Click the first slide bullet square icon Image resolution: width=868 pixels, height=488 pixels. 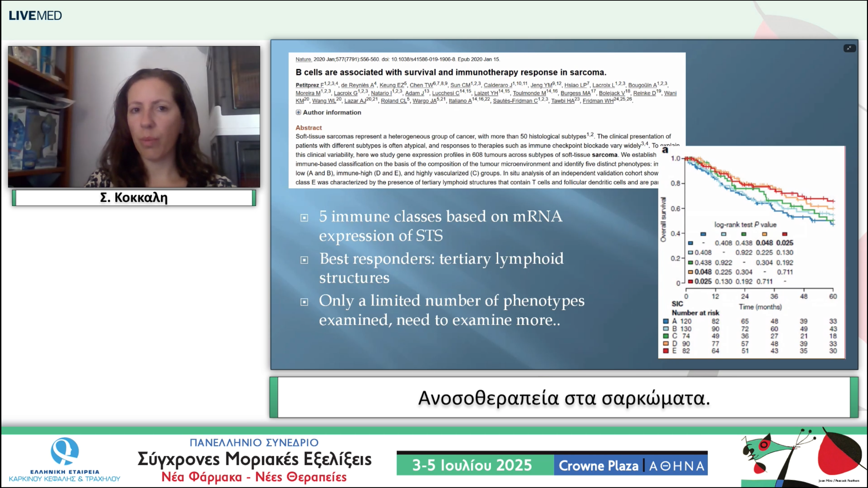(304, 218)
